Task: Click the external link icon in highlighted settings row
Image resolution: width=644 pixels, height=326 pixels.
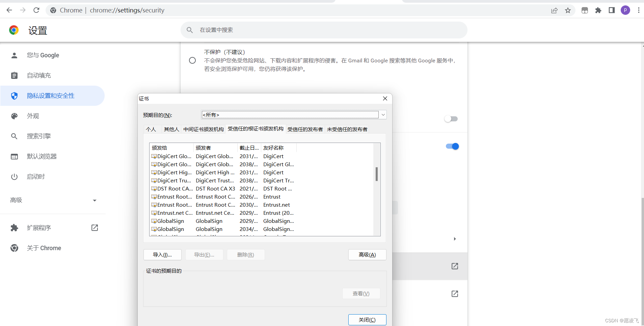Action: [x=455, y=266]
